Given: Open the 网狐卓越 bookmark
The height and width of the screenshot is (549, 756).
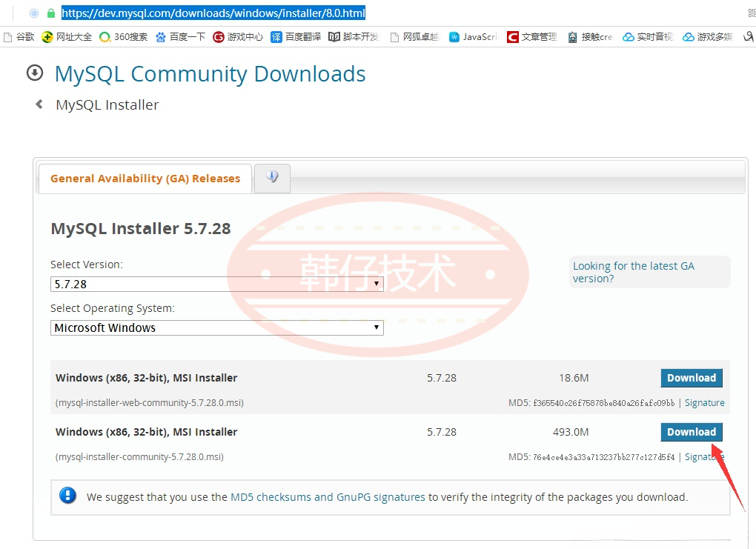Looking at the screenshot, I should [414, 37].
